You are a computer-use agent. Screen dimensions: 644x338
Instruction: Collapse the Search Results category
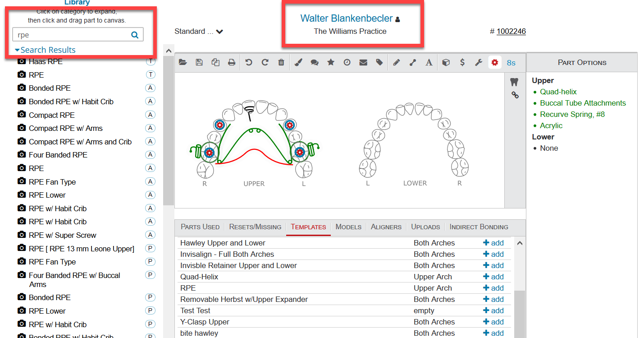click(45, 50)
